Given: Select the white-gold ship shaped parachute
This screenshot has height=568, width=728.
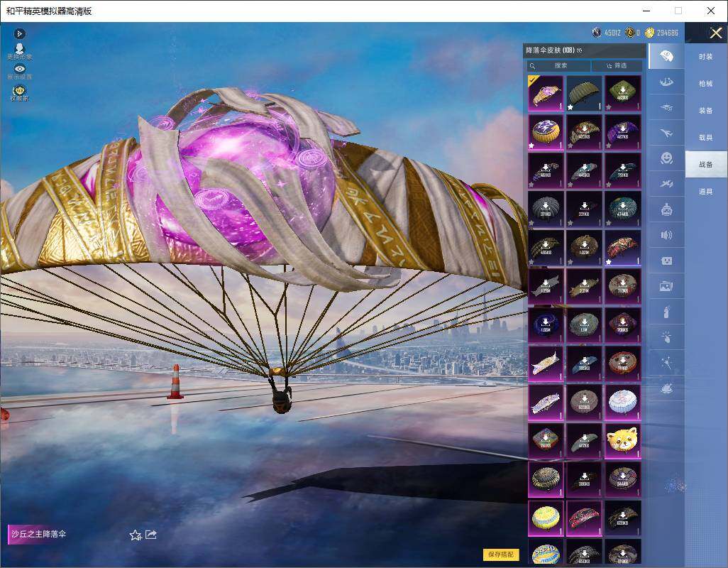Looking at the screenshot, I should tap(546, 364).
